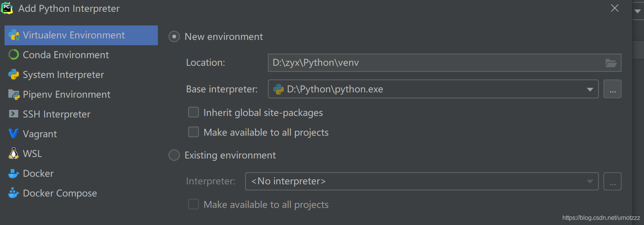Image resolution: width=644 pixels, height=225 pixels.
Task: Select Conda Environment from the list
Action: pyautogui.click(x=66, y=55)
